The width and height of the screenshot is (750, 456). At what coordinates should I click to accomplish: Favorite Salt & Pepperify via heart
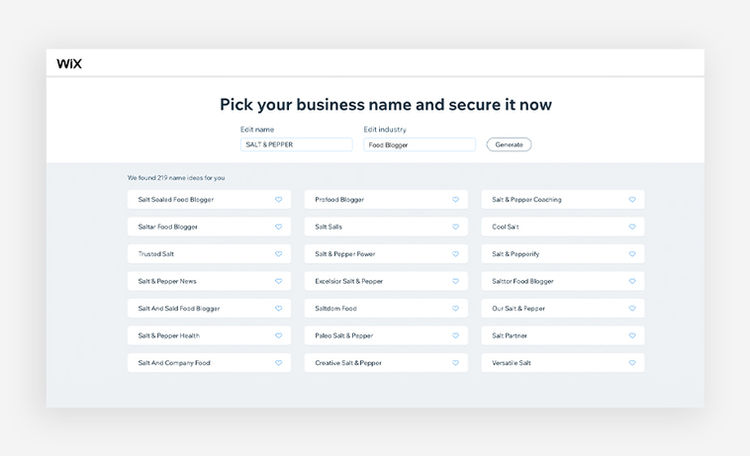click(632, 254)
